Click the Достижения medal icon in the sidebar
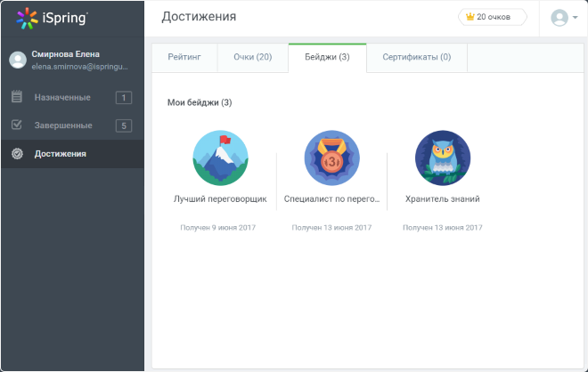Screen dimensions: 588x372 (x=17, y=154)
